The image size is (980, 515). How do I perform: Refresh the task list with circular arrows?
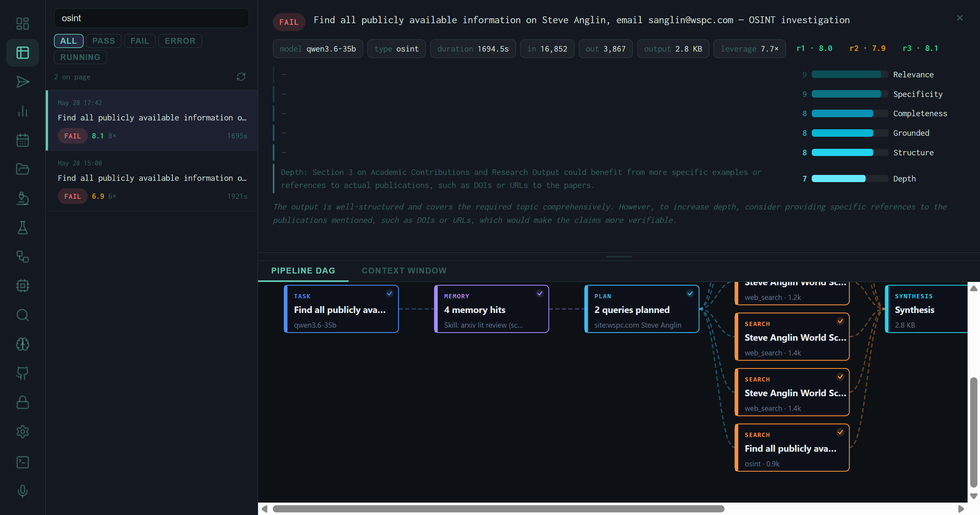click(x=241, y=77)
